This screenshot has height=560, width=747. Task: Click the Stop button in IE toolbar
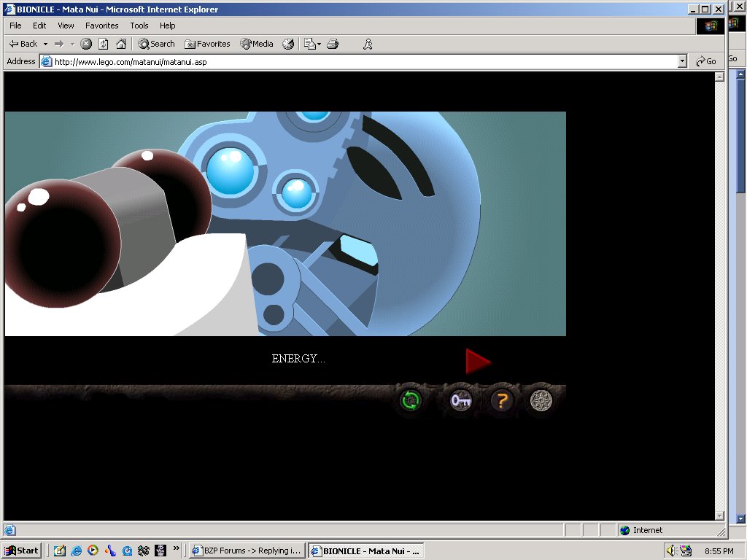tap(86, 44)
